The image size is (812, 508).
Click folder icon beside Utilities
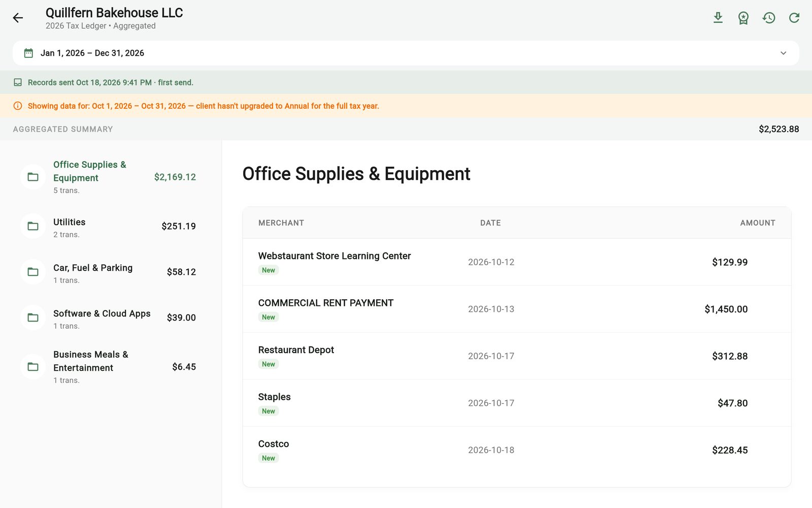(x=33, y=226)
